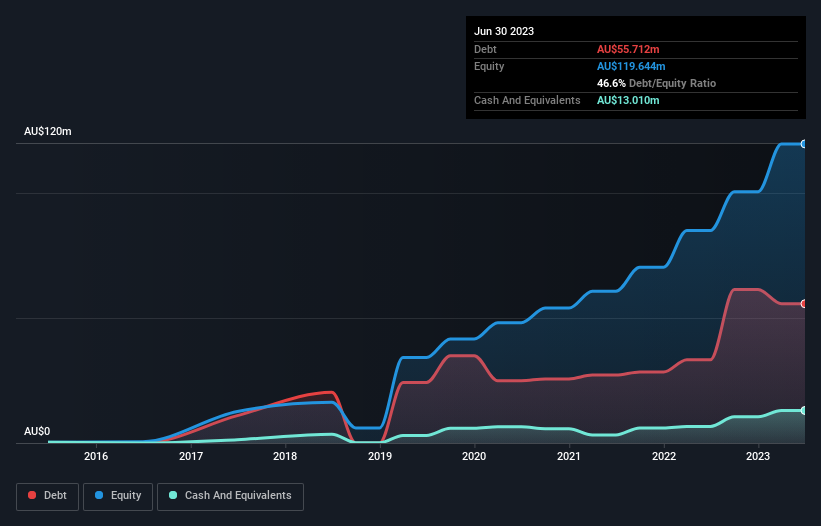Toggle the Cash And Equivalents legend button
This screenshot has height=526, width=821.
point(230,496)
